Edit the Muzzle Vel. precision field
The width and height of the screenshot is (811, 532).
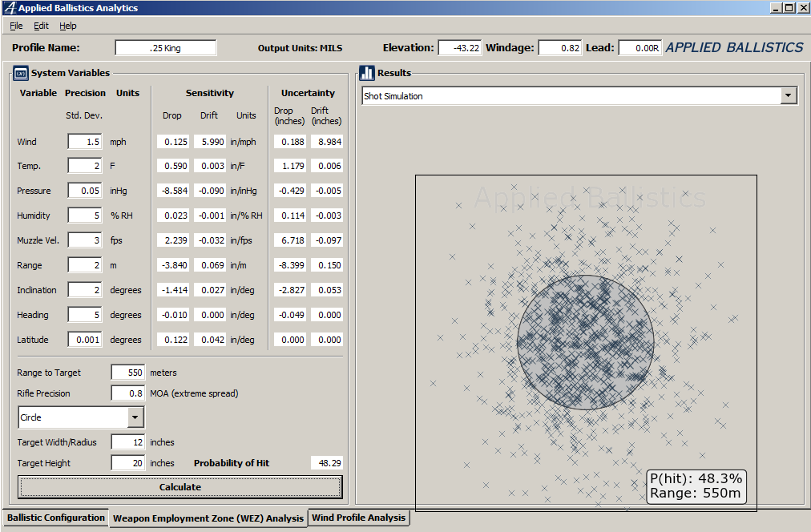point(85,240)
